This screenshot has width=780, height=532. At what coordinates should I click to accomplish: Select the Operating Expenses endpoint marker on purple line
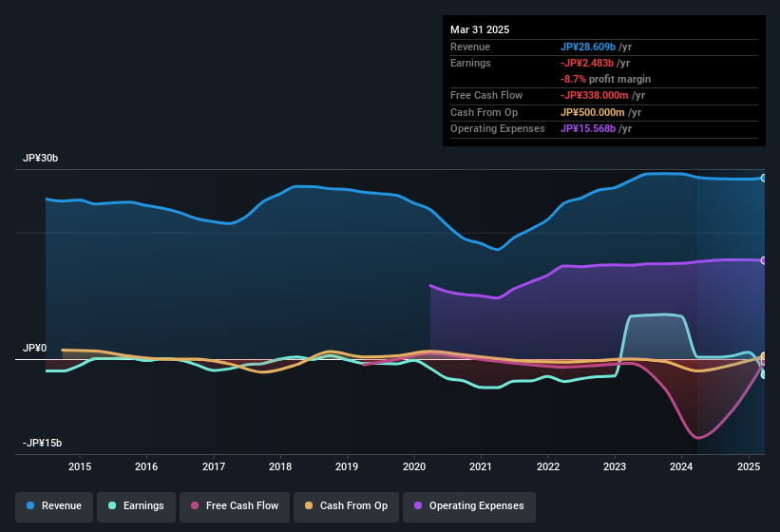764,260
